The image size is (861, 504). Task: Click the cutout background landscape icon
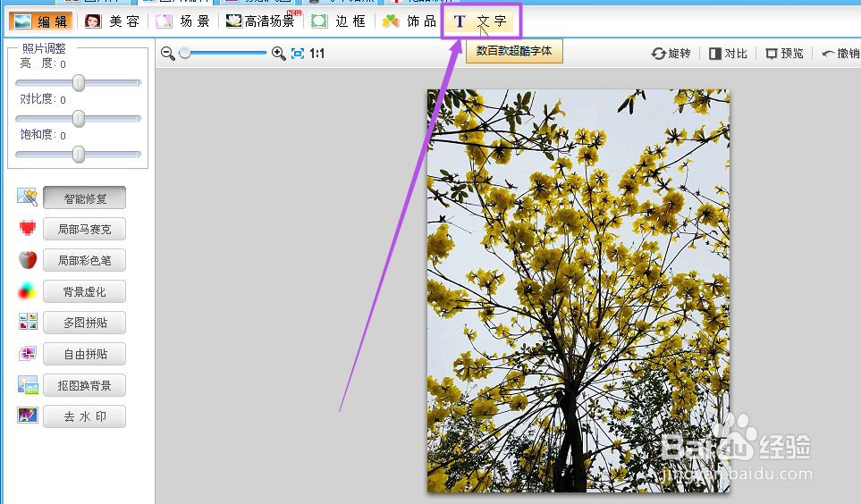point(28,385)
